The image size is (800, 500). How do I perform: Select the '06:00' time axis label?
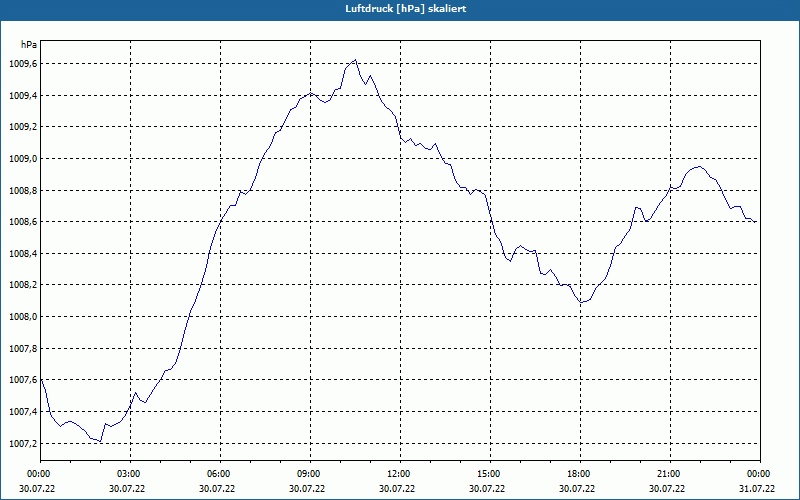click(217, 474)
